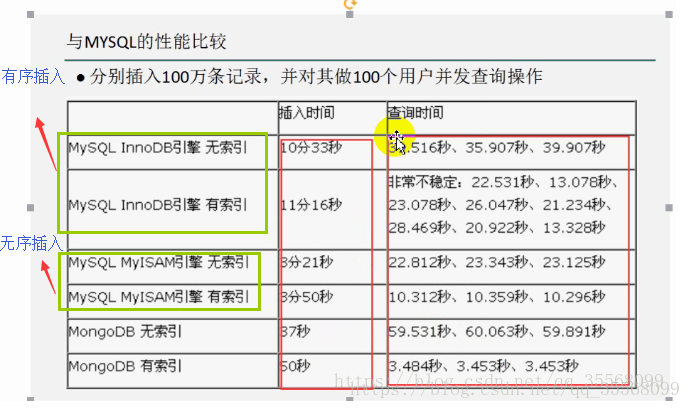This screenshot has width=691, height=409.
Task: Click the insert time "3分21秒"
Action: [x=307, y=262]
